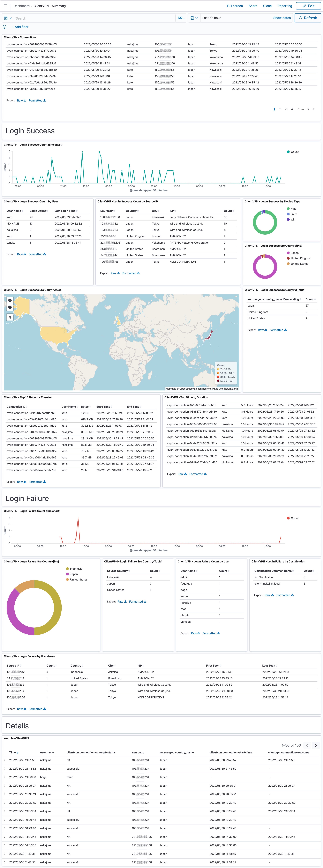Toggle United Kingdom legend in success pie
Image resolution: width=323 pixels, height=868 pixels.
299,258
